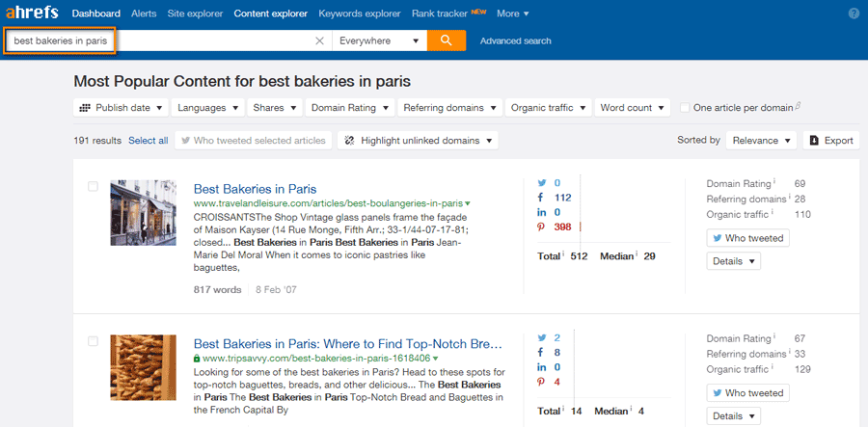Select the Tripsavvy article checkbox
The width and height of the screenshot is (868, 427).
pyautogui.click(x=93, y=341)
